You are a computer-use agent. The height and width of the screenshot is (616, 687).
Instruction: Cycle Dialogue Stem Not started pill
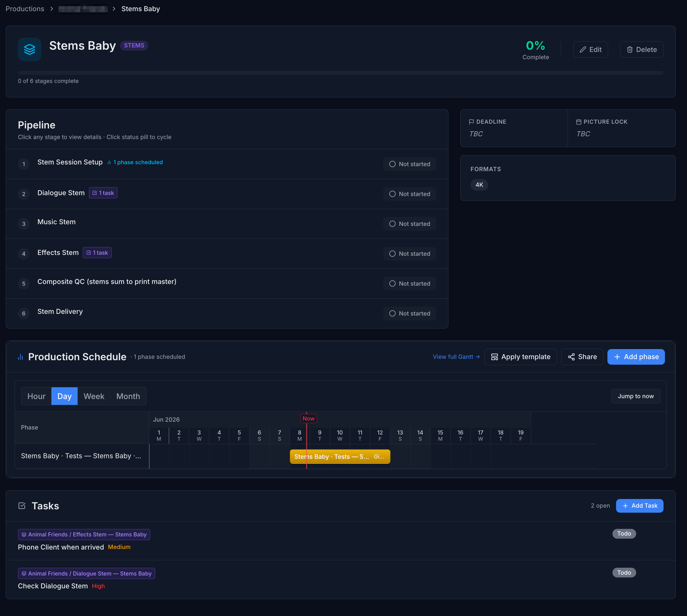click(x=409, y=194)
